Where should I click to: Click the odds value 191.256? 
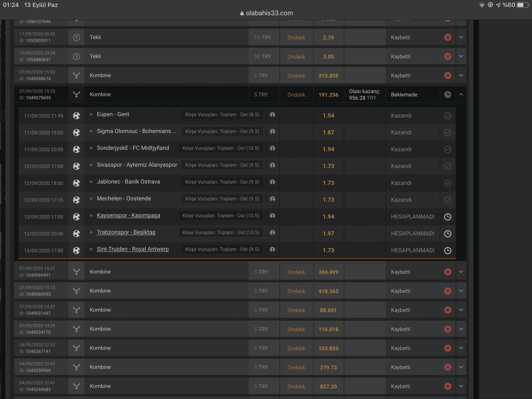click(328, 95)
